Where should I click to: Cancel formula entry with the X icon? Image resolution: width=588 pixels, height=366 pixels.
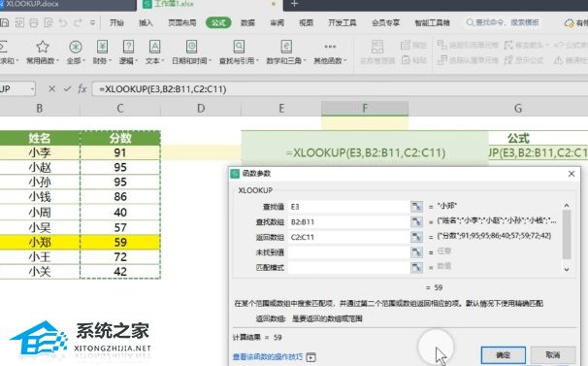coord(52,89)
